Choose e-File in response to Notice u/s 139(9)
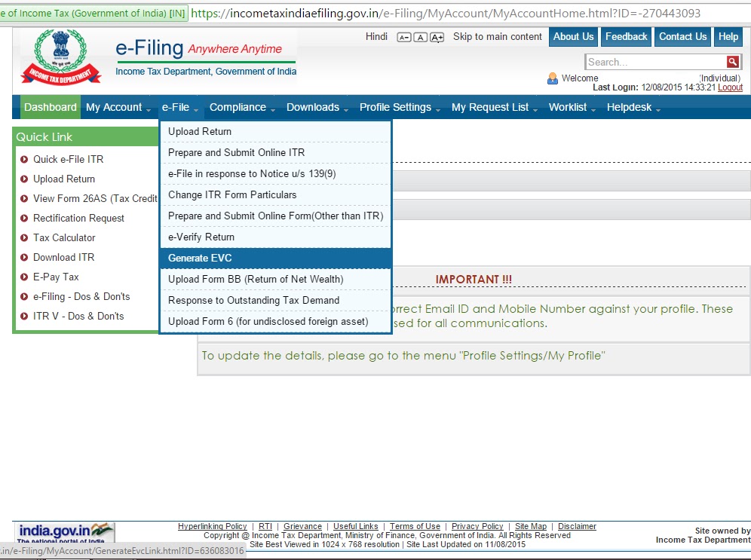Viewport: 751px width, 560px height. coord(275,174)
